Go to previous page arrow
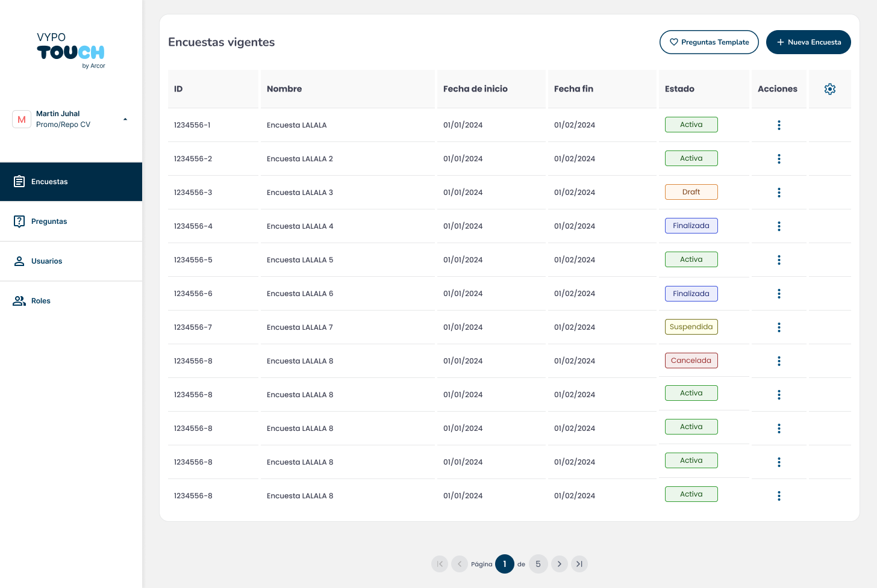Viewport: 877px width, 588px height. coord(460,564)
